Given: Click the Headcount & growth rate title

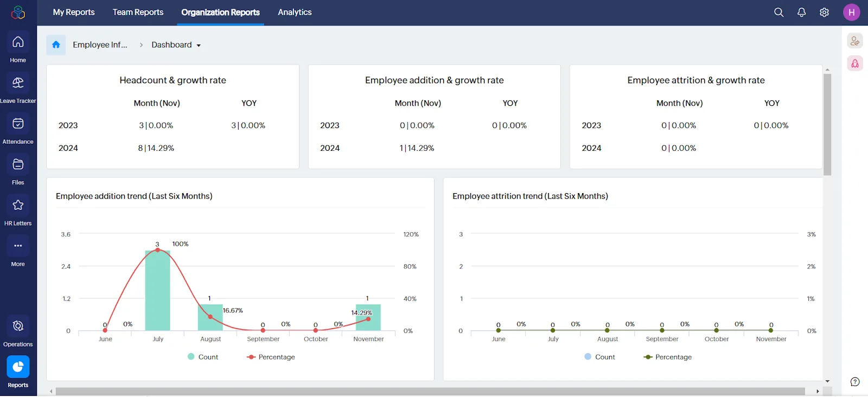Looking at the screenshot, I should click(x=173, y=80).
